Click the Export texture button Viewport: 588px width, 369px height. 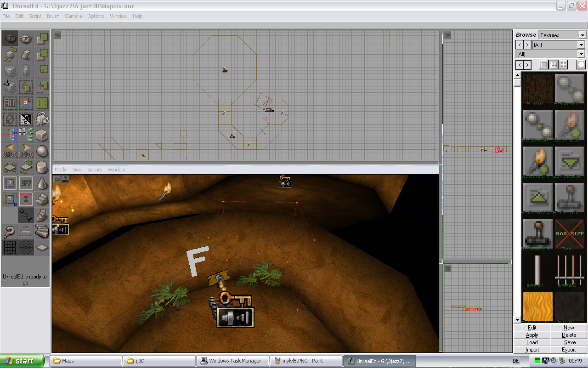[x=569, y=350]
